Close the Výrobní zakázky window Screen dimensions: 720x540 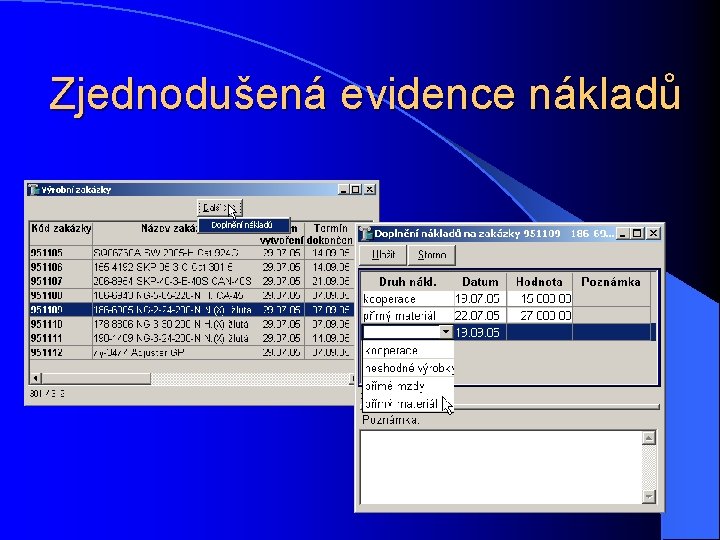[370, 189]
